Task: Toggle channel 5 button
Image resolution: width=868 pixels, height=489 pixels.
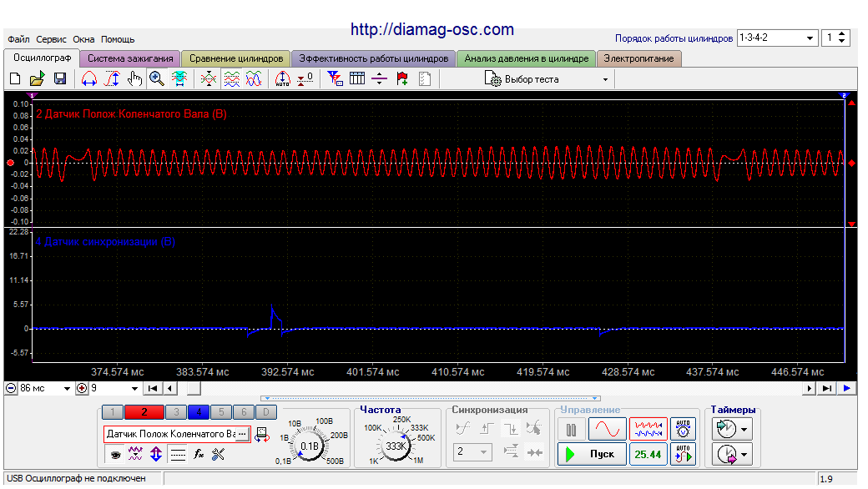Action: coord(221,412)
